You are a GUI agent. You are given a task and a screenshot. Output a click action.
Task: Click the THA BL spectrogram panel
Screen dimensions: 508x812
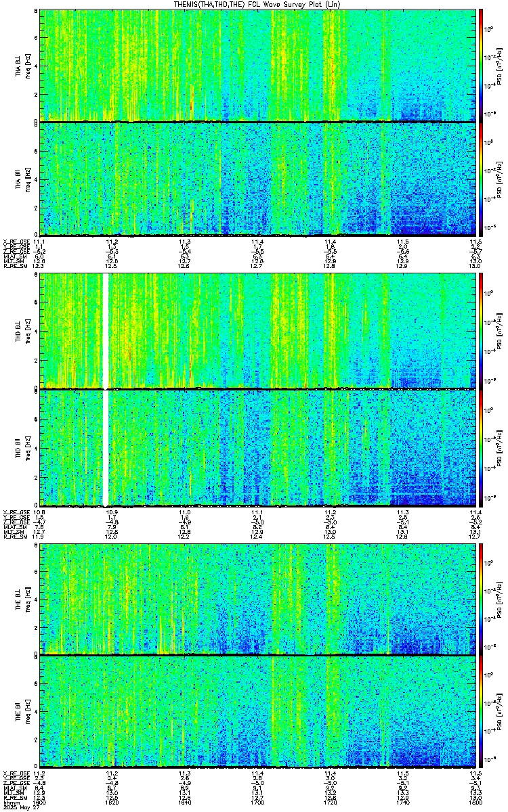[x=257, y=65]
